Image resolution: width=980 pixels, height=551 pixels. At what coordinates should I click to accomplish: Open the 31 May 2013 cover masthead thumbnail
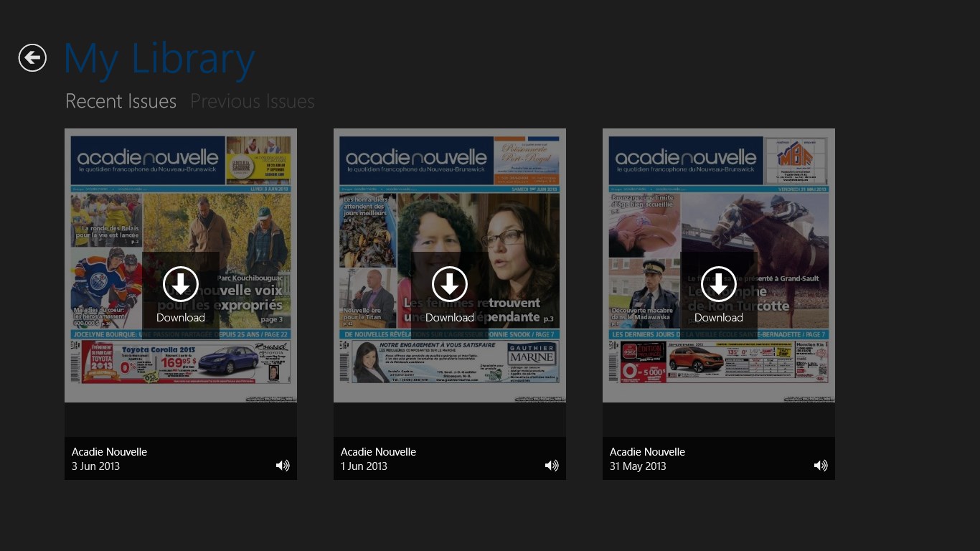[x=686, y=161]
